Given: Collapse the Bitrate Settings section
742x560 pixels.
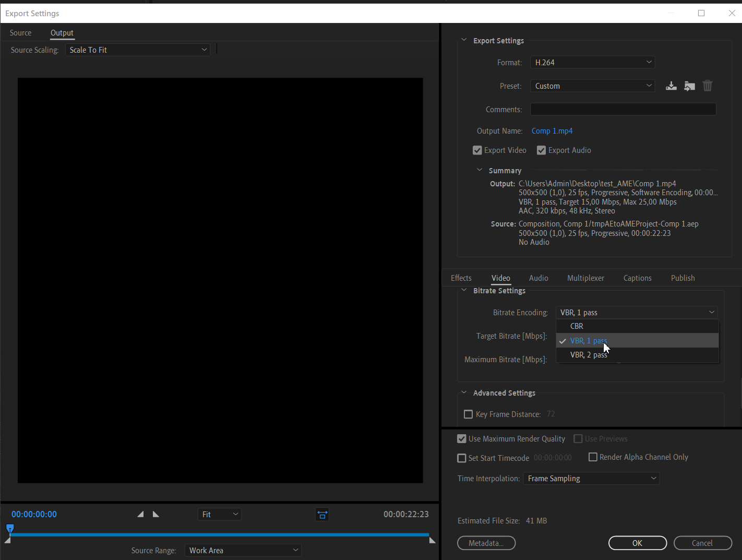Looking at the screenshot, I should click(x=464, y=290).
